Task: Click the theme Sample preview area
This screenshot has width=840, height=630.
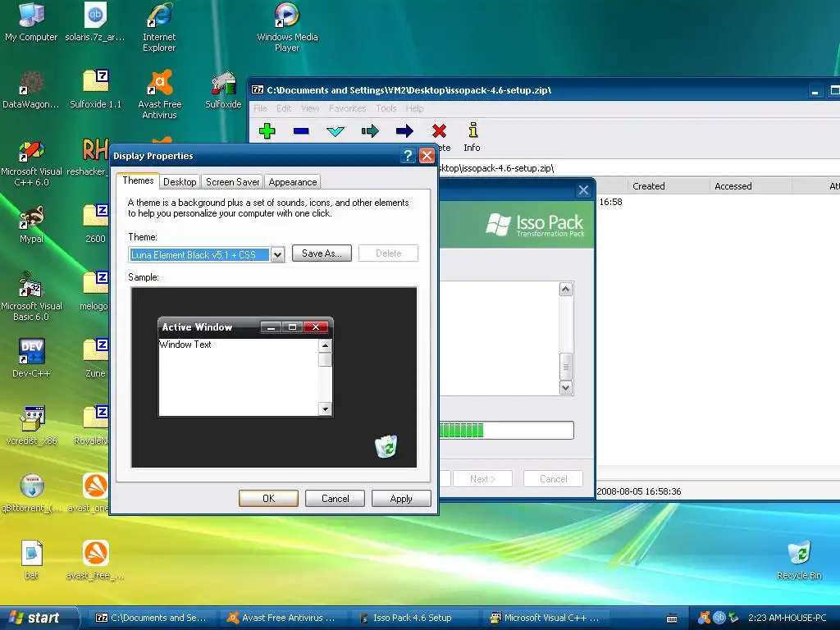Action: click(x=274, y=377)
